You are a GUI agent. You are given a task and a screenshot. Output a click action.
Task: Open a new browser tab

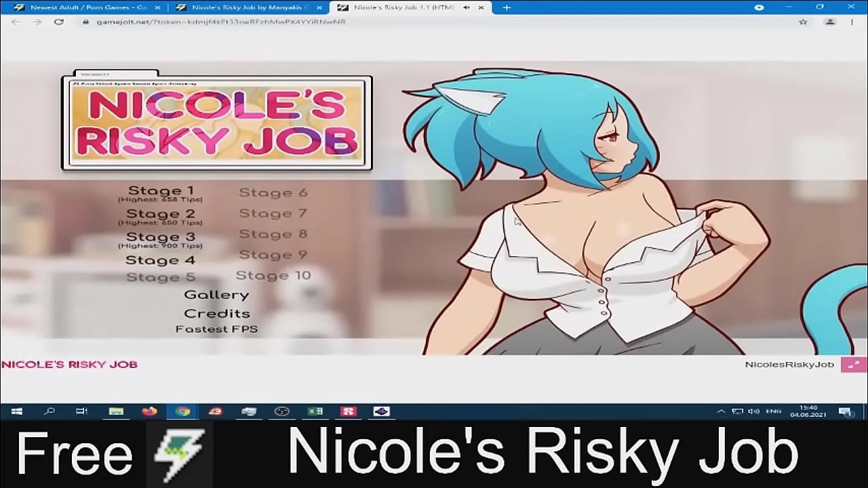pyautogui.click(x=507, y=7)
